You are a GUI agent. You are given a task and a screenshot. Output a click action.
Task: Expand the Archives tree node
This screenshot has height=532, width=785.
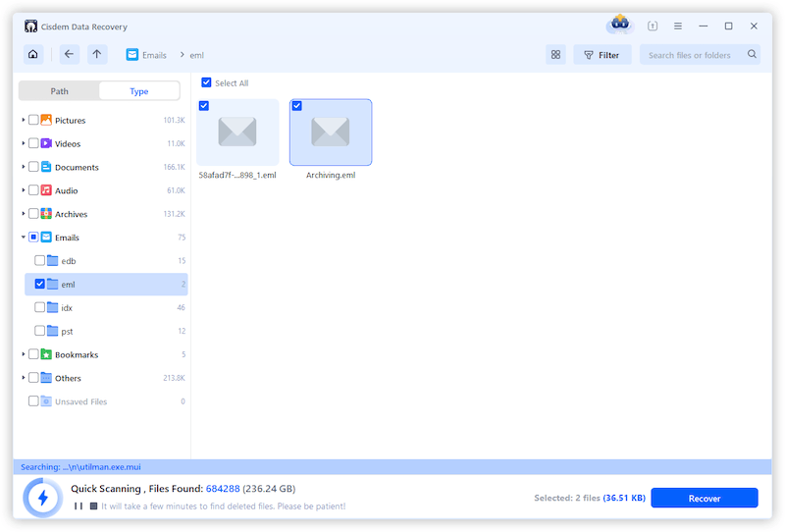coord(23,213)
